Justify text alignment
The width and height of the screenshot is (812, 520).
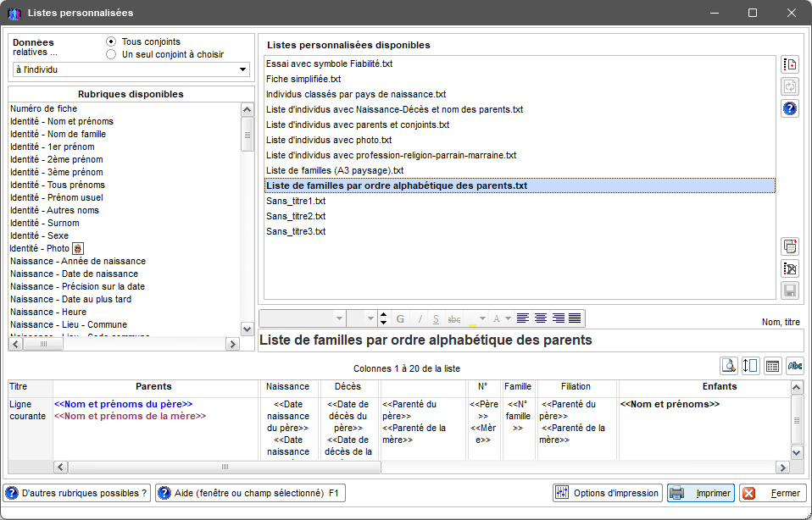575,318
